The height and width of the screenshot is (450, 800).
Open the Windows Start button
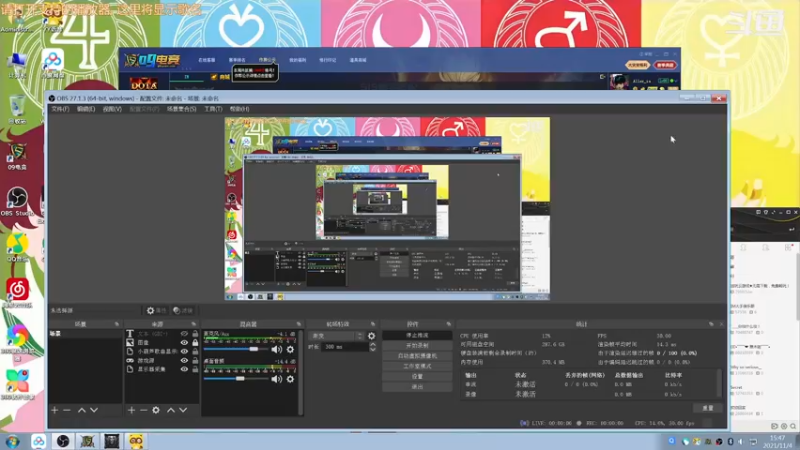point(13,441)
